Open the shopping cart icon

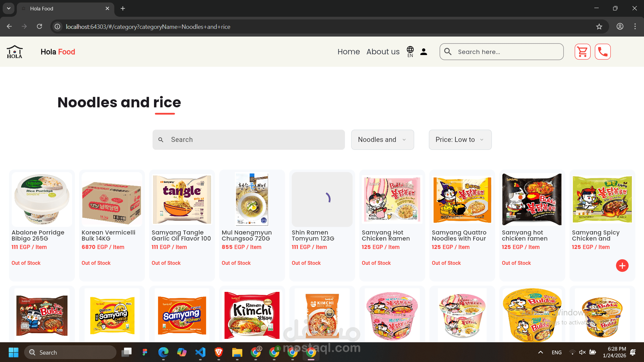point(582,52)
